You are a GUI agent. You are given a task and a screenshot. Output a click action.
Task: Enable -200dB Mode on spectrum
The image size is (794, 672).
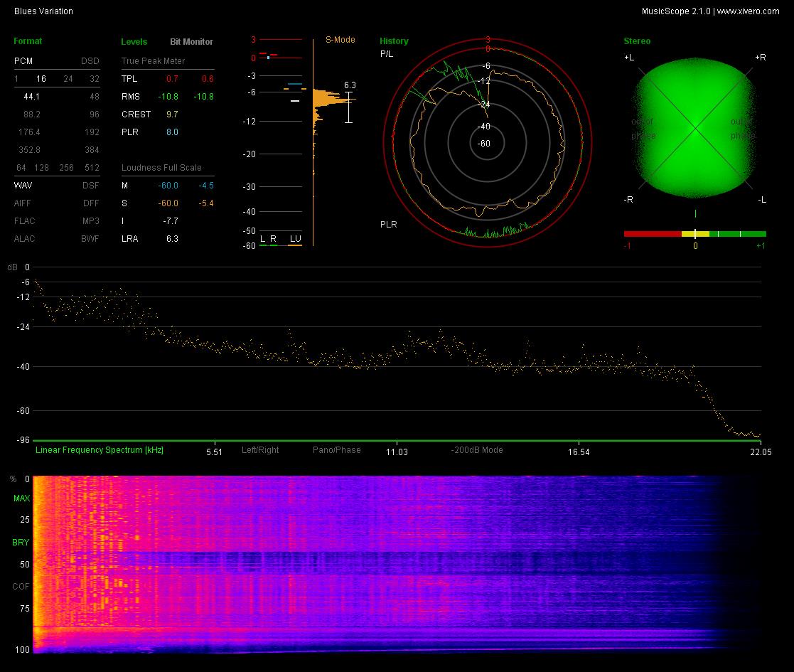477,449
